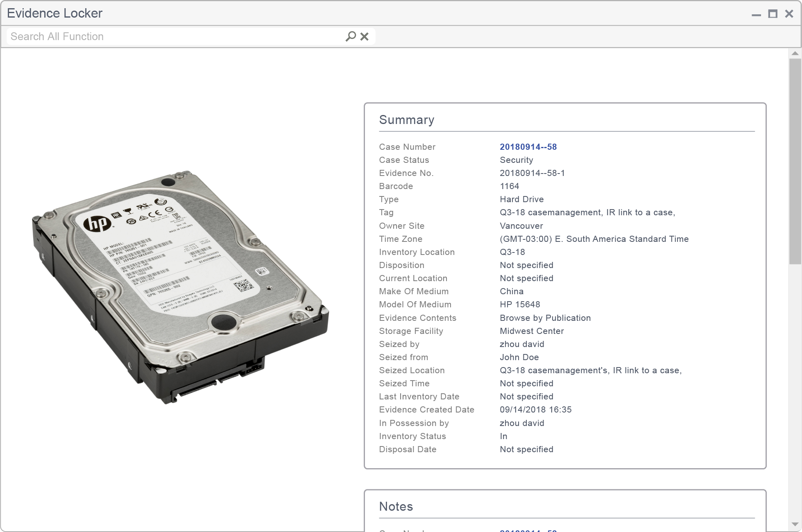The width and height of the screenshot is (802, 532).
Task: Click the Case Number label
Action: 407,147
